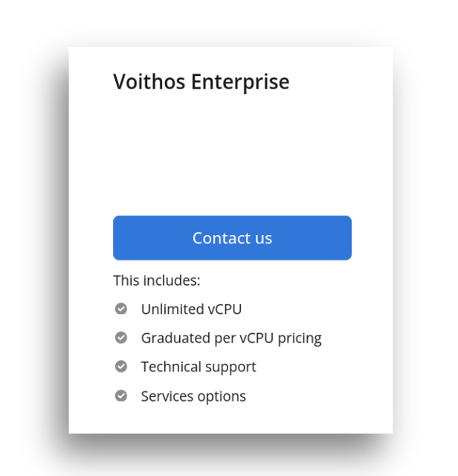Click the checkmark icon beside Graduated per vCPU pricing
Viewport: 458px width, 476px height.
121,338
